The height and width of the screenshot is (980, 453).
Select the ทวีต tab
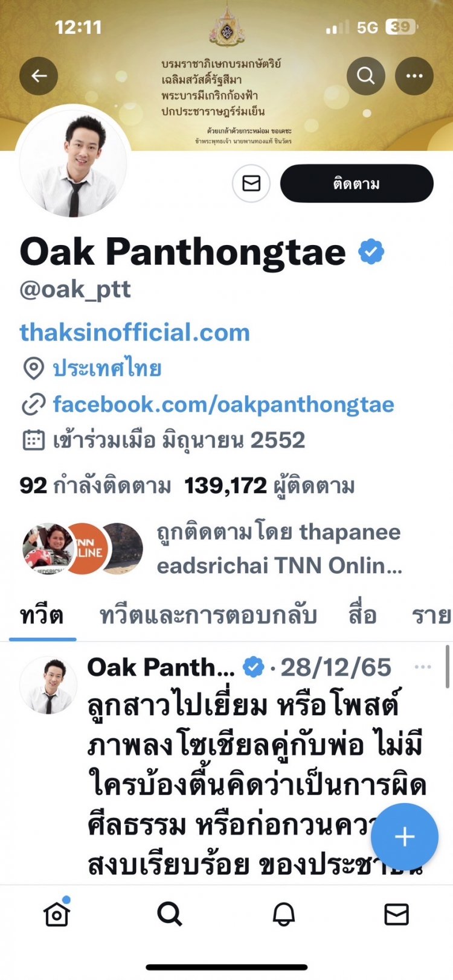(42, 616)
